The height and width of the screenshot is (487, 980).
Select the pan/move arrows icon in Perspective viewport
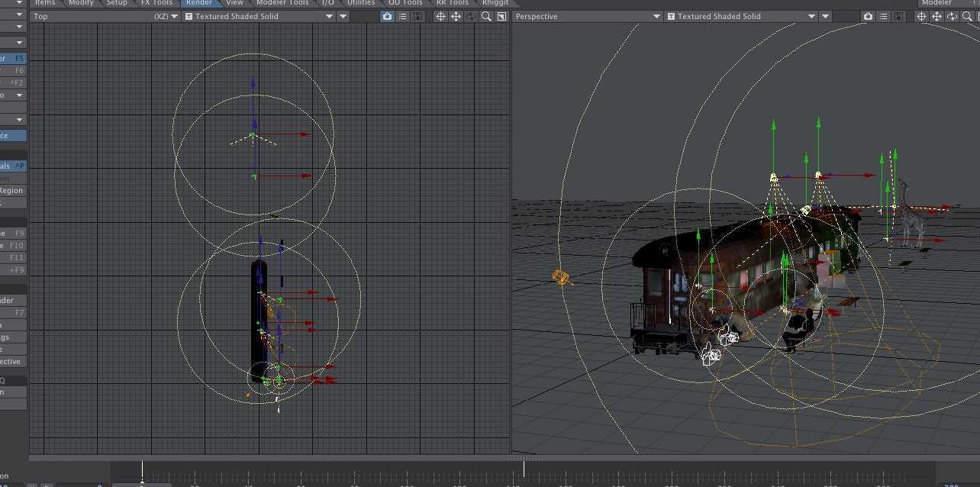pyautogui.click(x=936, y=16)
